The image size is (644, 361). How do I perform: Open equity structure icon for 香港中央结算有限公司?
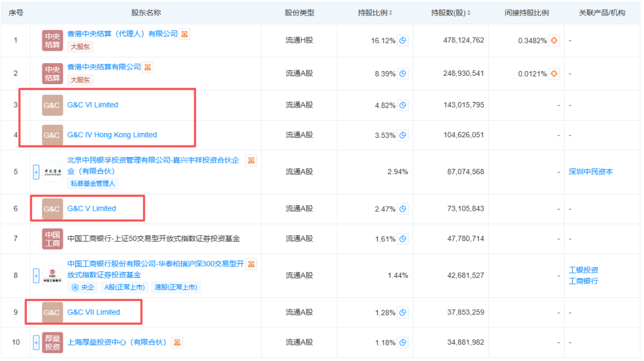pyautogui.click(x=148, y=67)
